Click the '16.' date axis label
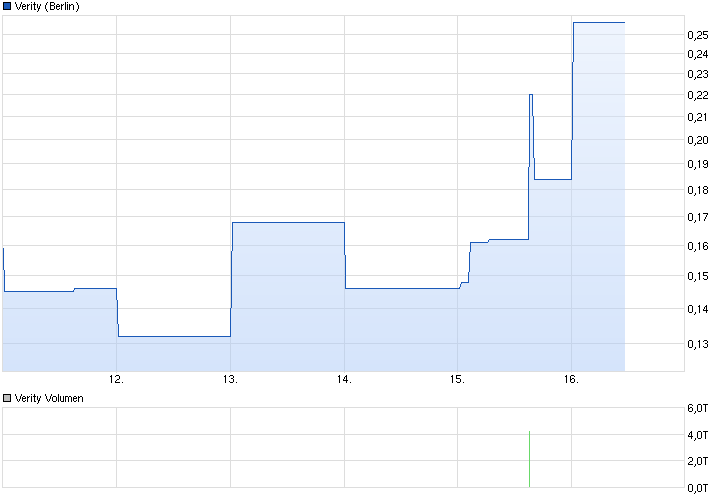 [x=571, y=379]
